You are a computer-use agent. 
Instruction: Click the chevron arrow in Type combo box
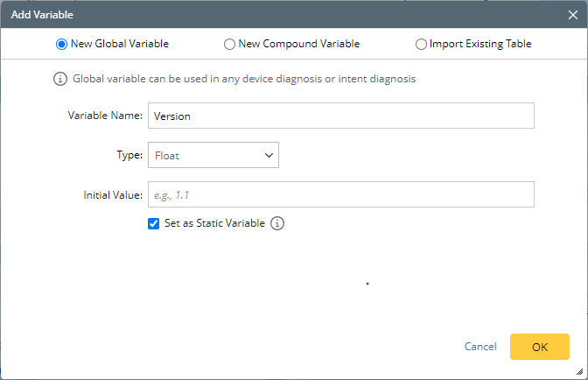point(268,156)
